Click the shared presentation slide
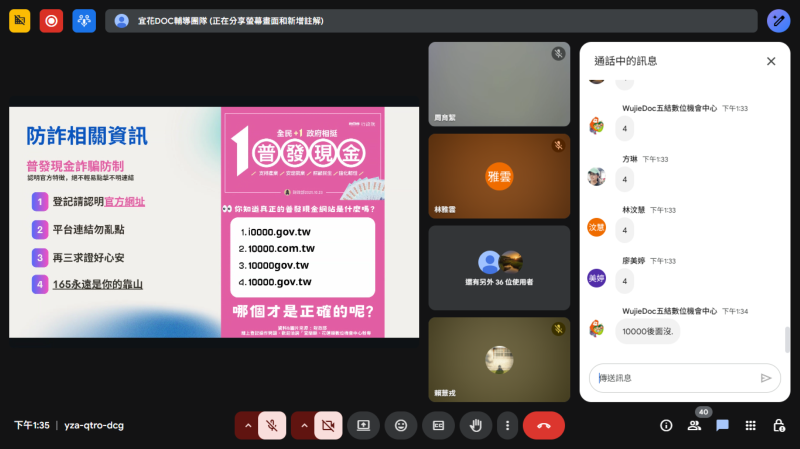 pos(214,222)
